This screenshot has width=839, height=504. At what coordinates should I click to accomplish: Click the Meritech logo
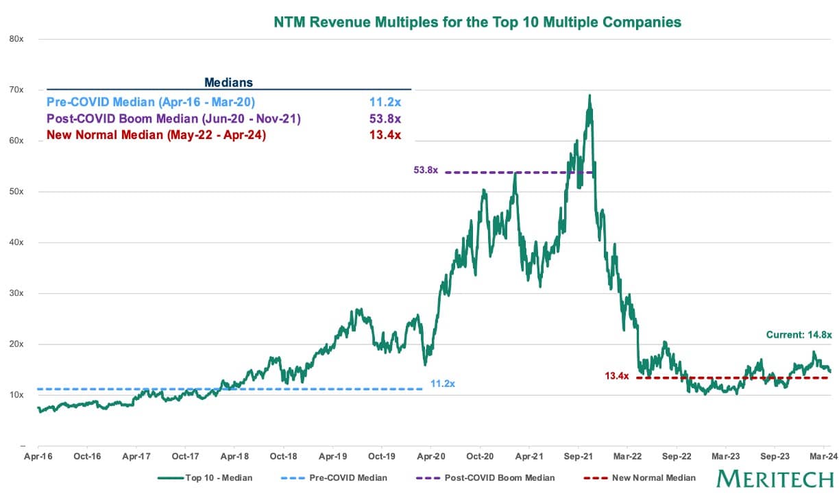pyautogui.click(x=773, y=478)
